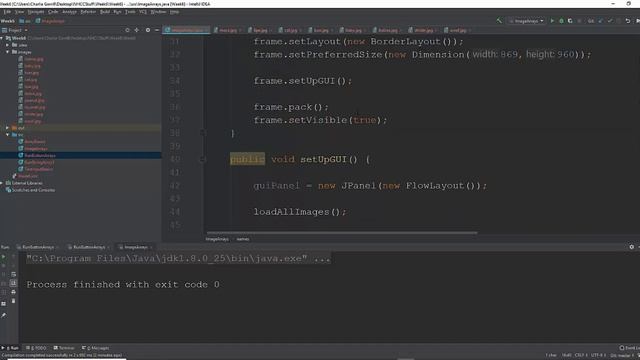
Task: Hide the Project panel with minus icon
Action: click(157, 30)
